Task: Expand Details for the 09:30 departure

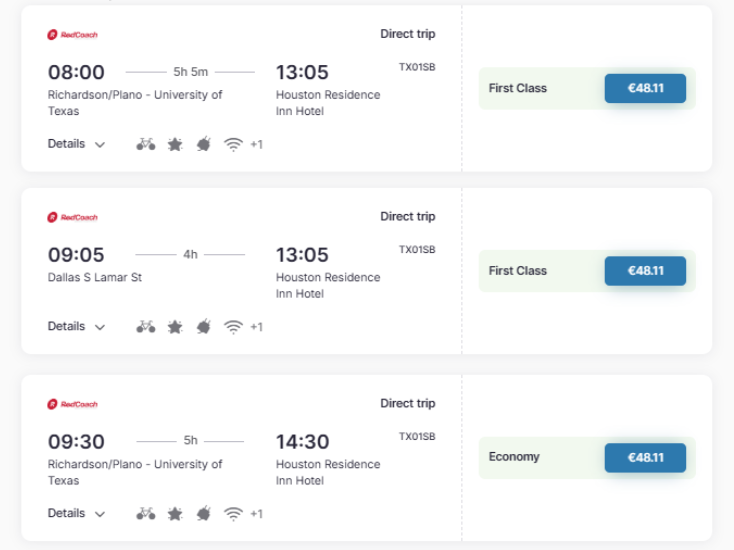Action: pos(76,513)
